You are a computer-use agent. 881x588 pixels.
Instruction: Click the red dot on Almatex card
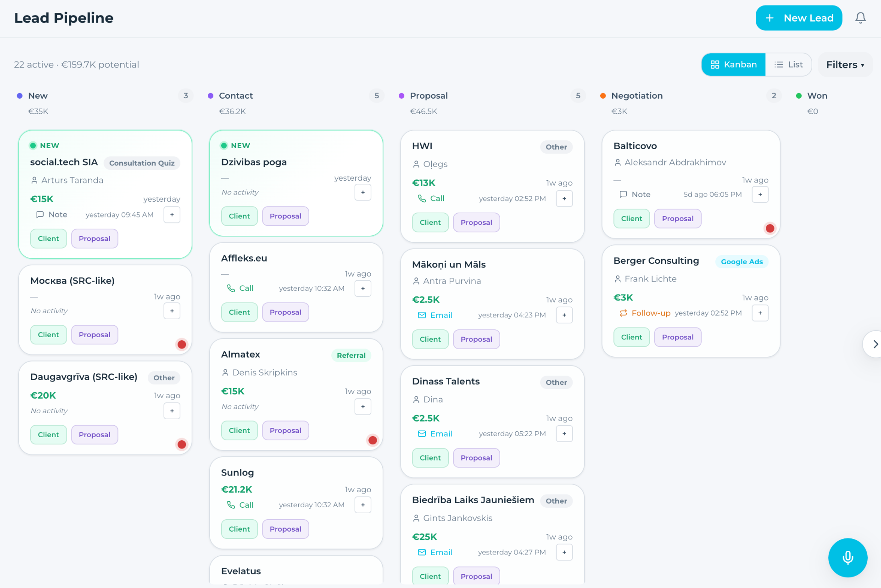[x=373, y=440]
